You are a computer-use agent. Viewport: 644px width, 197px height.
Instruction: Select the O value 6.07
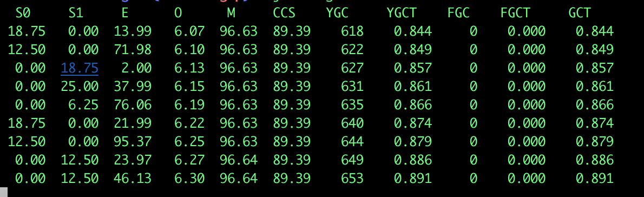click(x=189, y=31)
